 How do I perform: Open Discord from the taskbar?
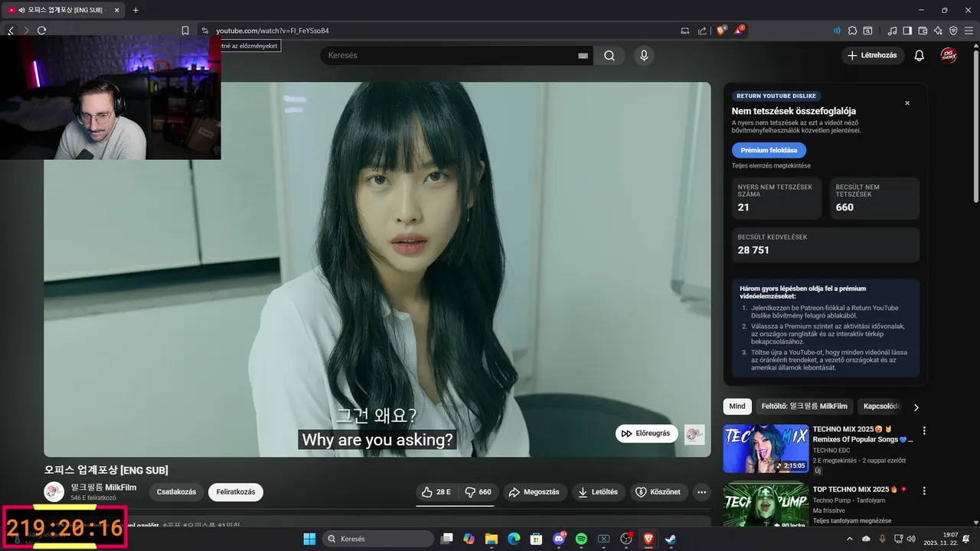tap(559, 539)
